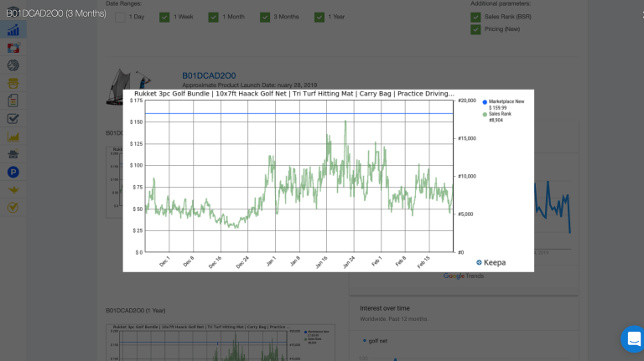Click the Additional parameters label
The height and width of the screenshot is (361, 644).
501,3
